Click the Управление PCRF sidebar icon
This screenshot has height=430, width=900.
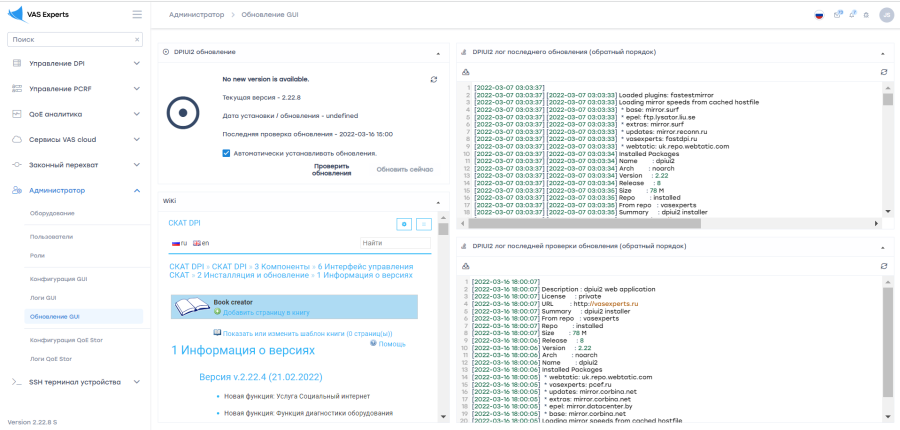(x=17, y=89)
